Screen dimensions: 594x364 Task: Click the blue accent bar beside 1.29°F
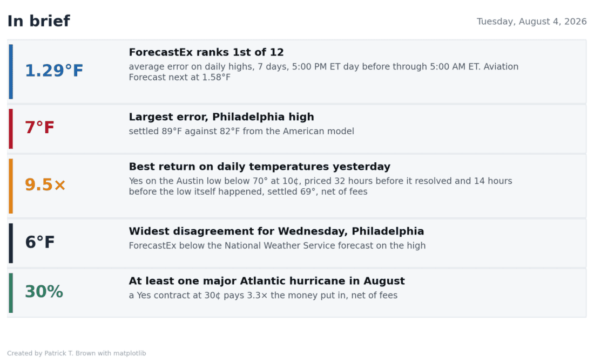11,72
